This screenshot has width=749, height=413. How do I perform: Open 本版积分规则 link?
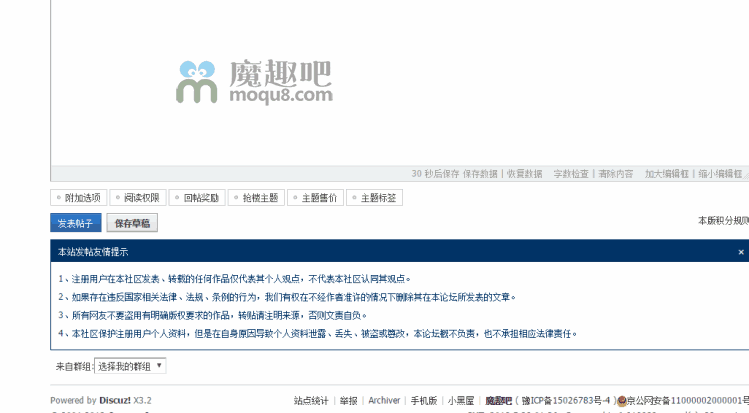(x=723, y=221)
